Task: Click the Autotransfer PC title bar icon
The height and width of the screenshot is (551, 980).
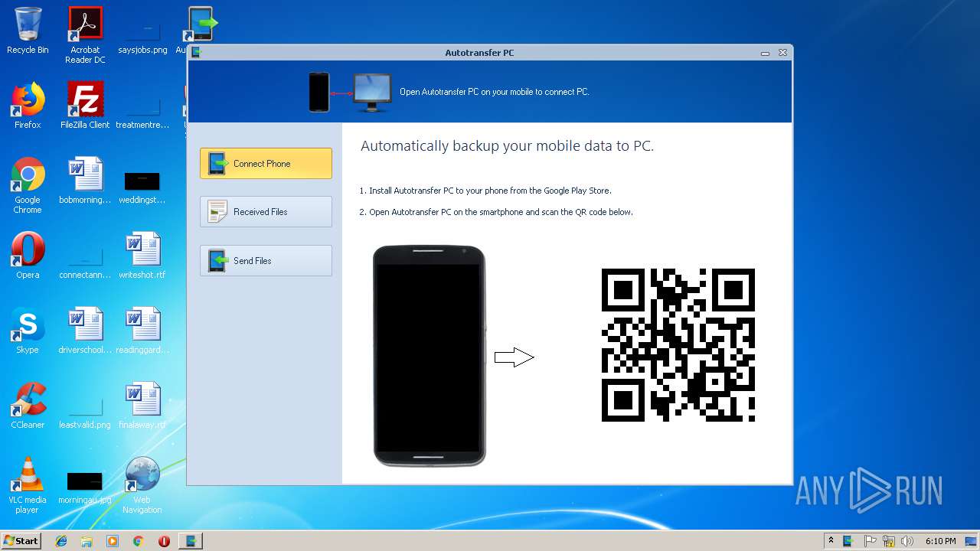Action: point(196,53)
